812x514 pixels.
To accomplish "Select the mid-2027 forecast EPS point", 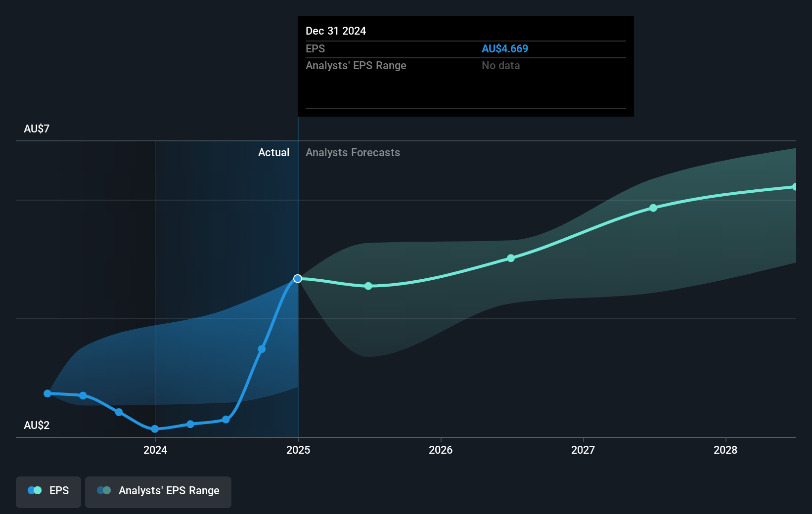I will click(x=653, y=208).
